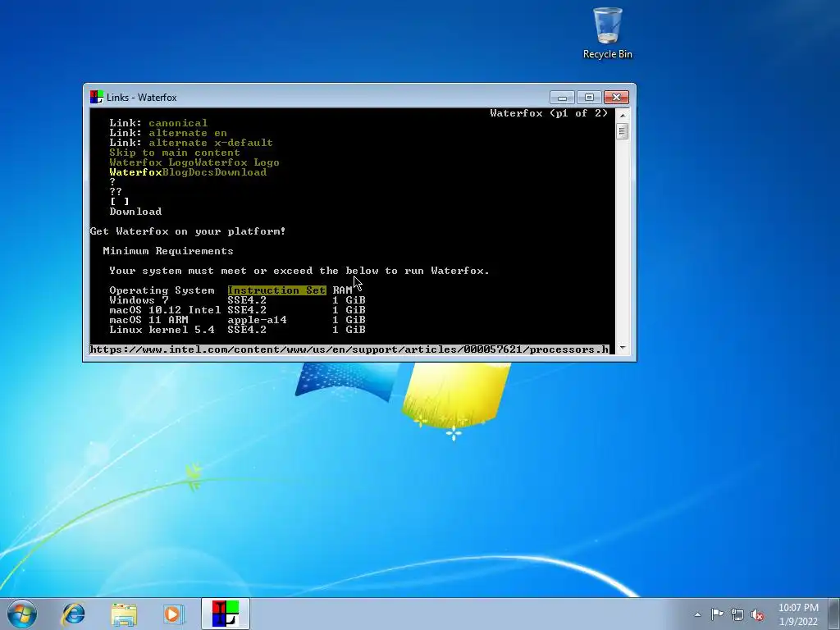
Task: Click the 'Operating System' column header
Action: coord(162,290)
